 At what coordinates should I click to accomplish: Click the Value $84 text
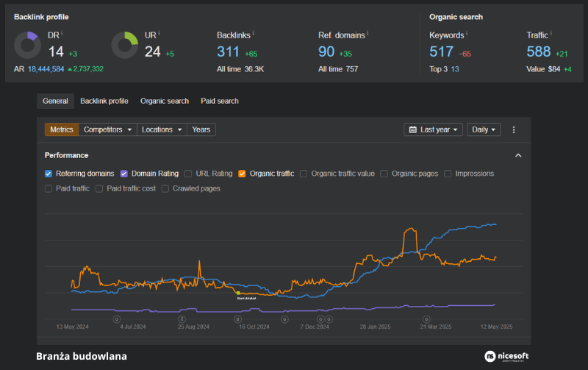tap(543, 69)
